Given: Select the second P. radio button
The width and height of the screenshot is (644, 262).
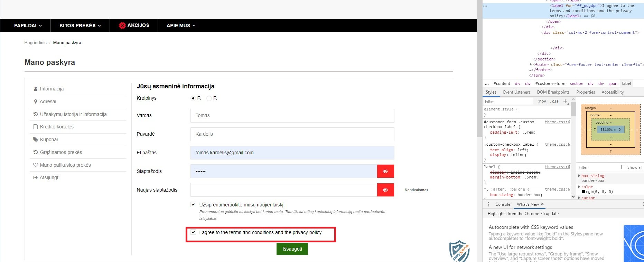Looking at the screenshot, I should click(x=209, y=98).
